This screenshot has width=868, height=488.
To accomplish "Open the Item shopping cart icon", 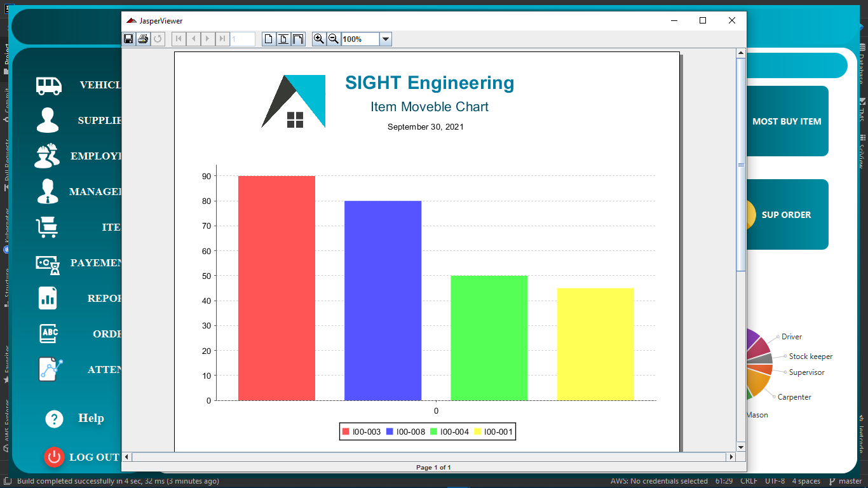I will [47, 227].
